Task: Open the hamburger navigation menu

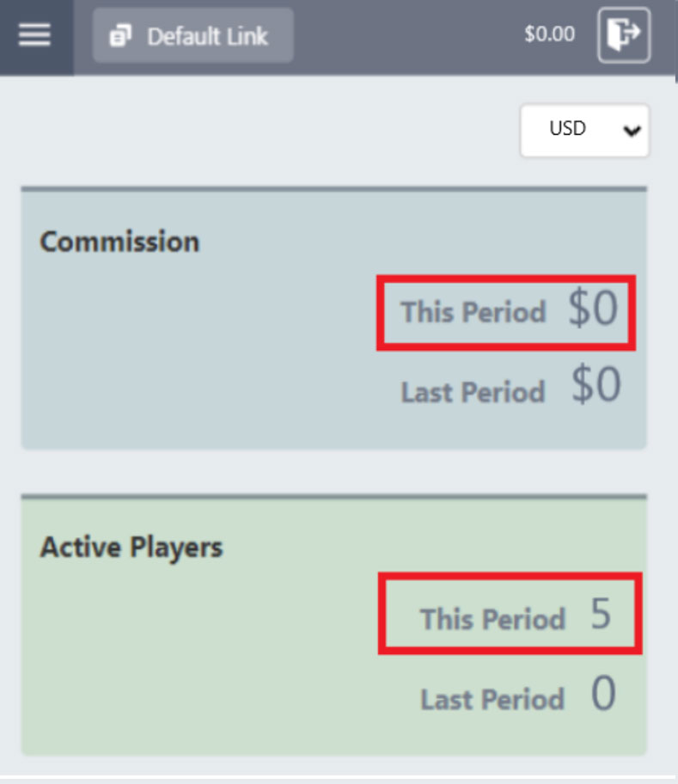Action: coord(34,35)
